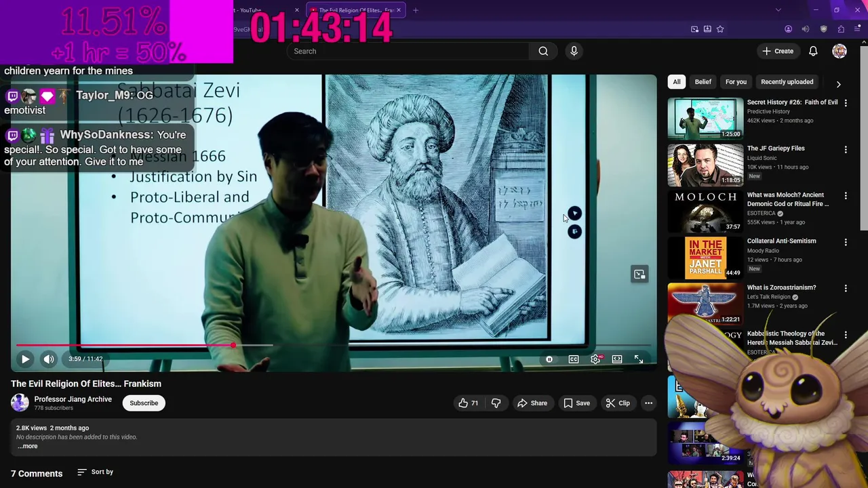Select the Belief filter chip
Screen dimensions: 868x488
(703, 82)
